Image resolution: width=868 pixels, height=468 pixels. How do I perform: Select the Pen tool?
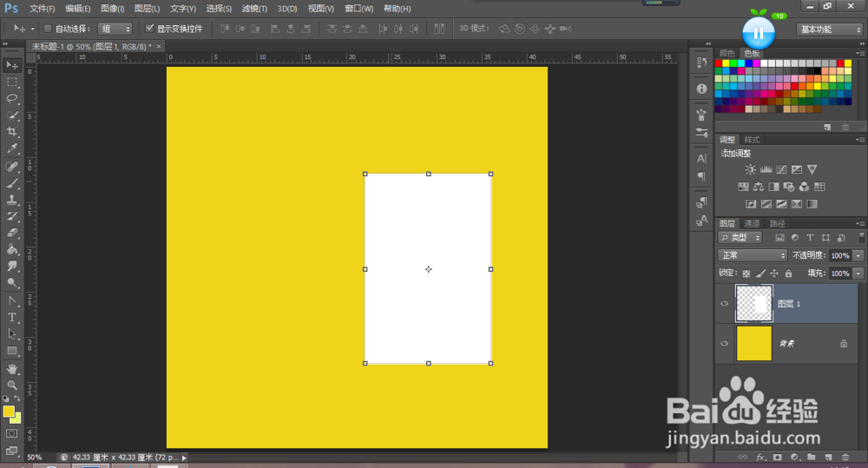(x=11, y=300)
